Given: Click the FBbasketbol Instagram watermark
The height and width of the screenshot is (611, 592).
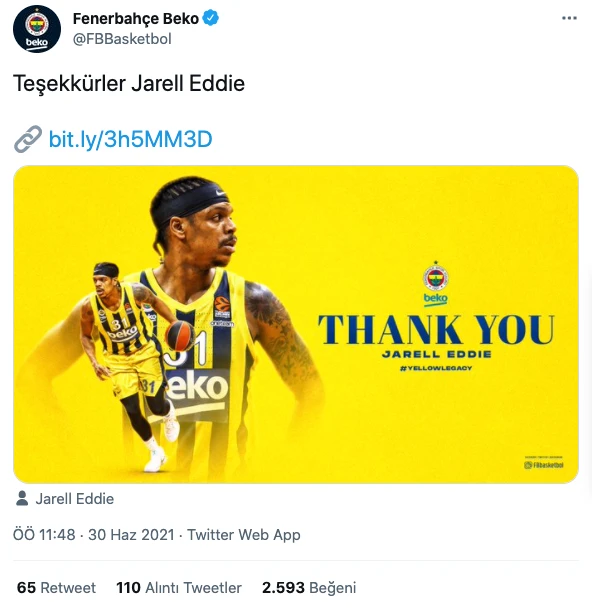Looking at the screenshot, I should (x=544, y=464).
